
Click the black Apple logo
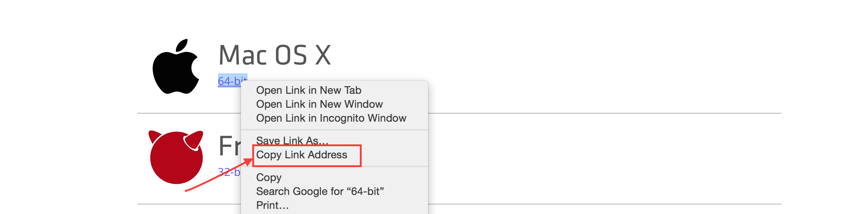point(176,67)
